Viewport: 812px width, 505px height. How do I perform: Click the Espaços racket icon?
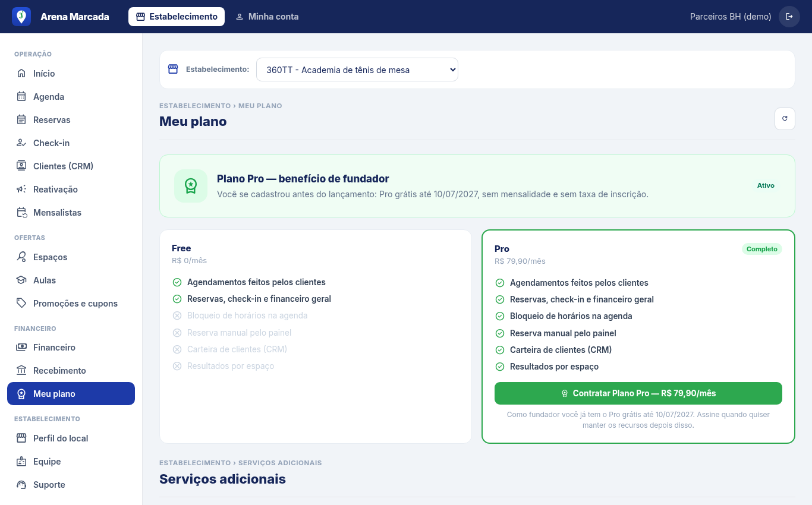21,257
